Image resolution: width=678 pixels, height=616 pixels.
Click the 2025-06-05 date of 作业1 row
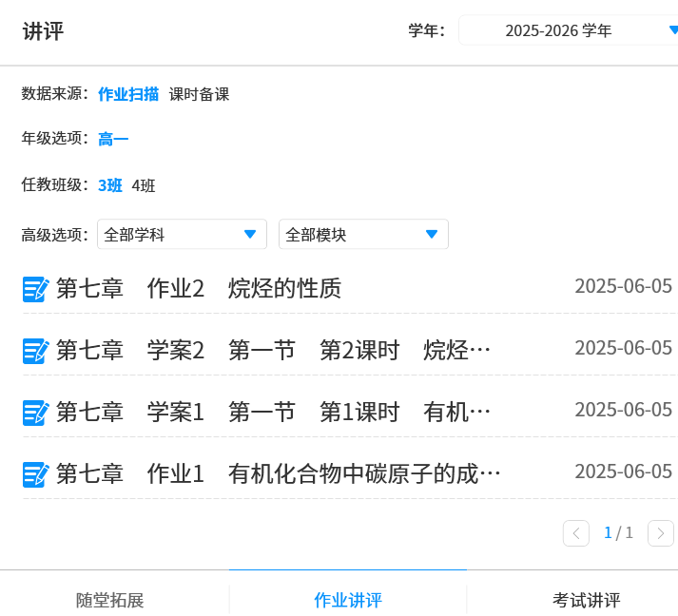pos(624,472)
